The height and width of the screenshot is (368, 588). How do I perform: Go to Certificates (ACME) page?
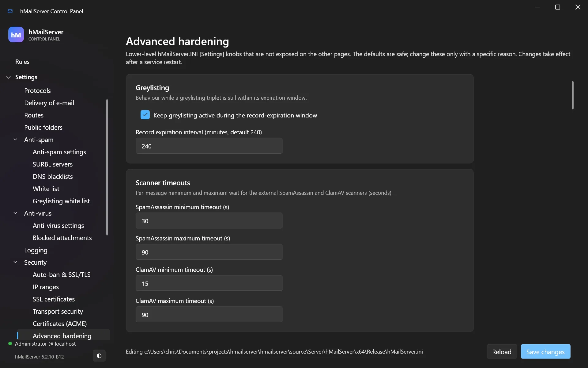(60, 324)
